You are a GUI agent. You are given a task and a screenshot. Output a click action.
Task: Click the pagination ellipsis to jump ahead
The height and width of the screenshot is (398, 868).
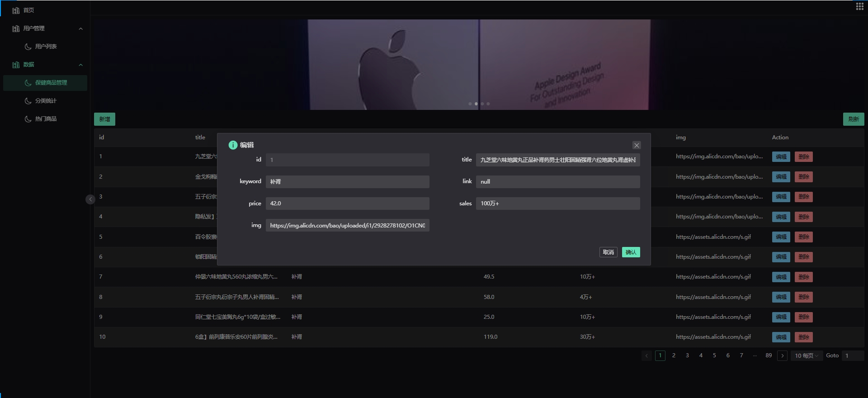tap(755, 356)
